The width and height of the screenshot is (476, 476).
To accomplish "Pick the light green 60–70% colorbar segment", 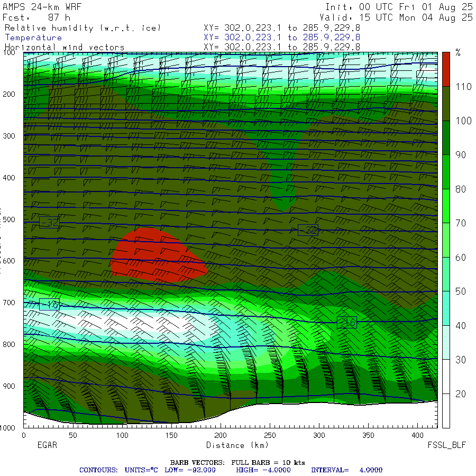I will click(446, 240).
